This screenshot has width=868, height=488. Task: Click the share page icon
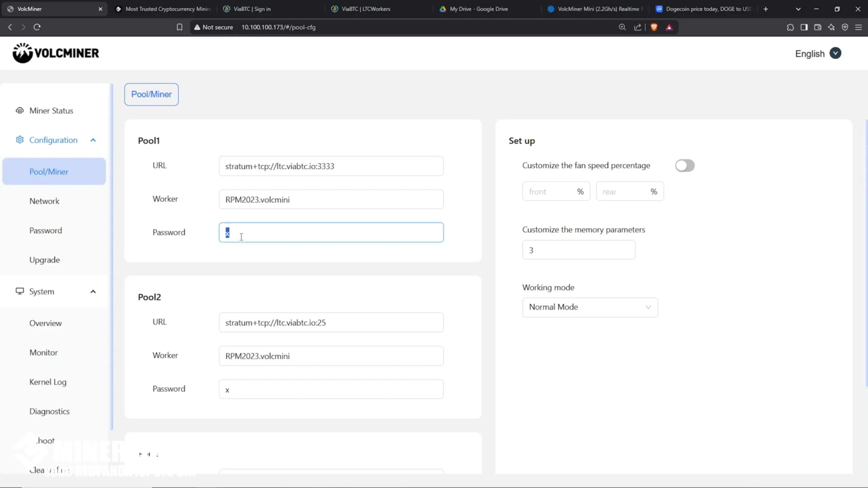point(637,27)
